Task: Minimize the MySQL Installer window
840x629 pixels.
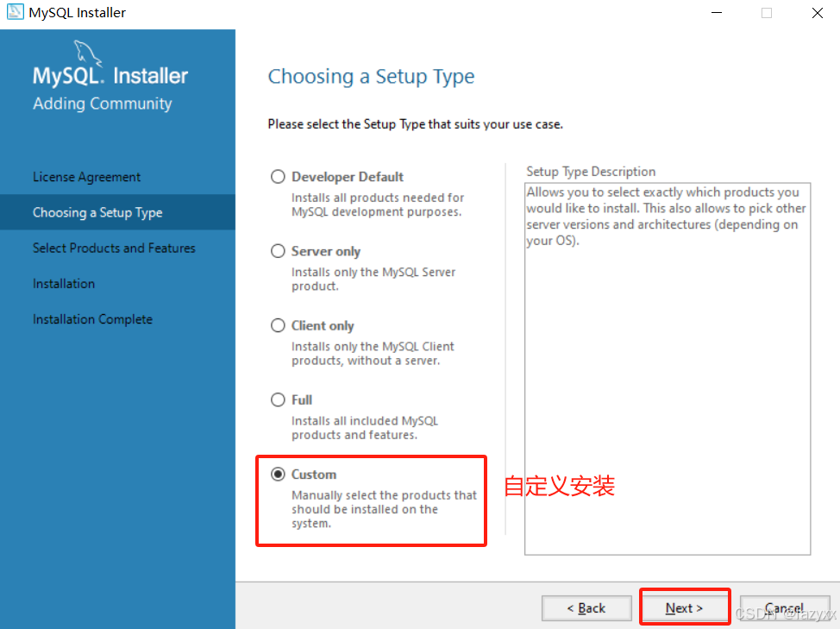Action: click(717, 13)
